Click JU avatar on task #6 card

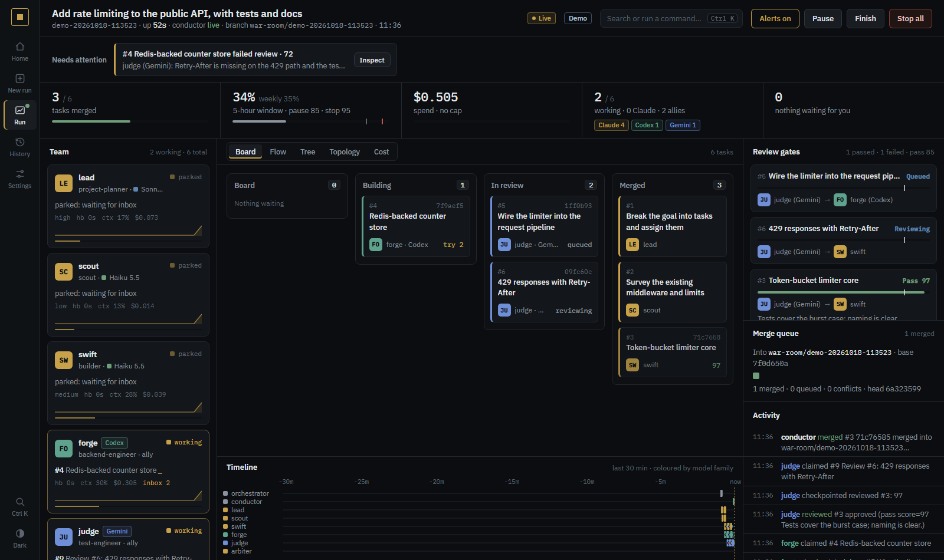point(504,310)
